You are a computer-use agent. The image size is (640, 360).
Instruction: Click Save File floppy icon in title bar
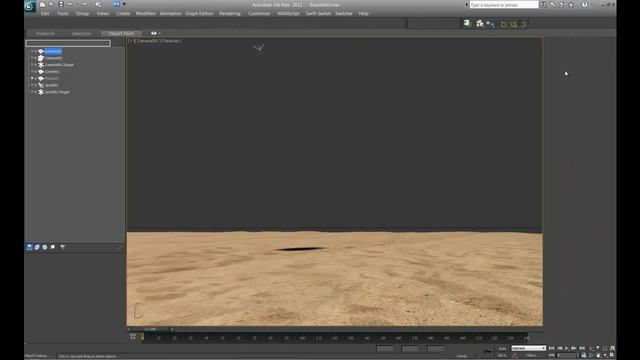pyautogui.click(x=61, y=4)
